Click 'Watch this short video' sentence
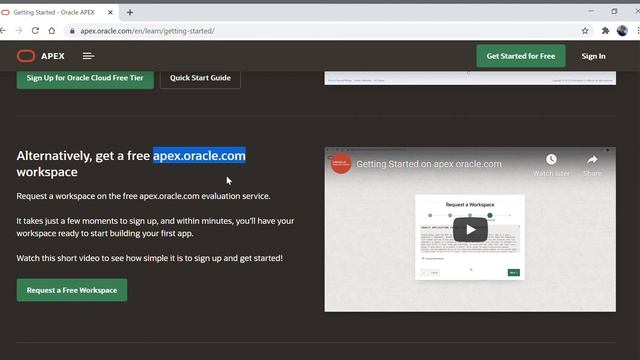Screen dimensions: 640x360 [x=149, y=258]
